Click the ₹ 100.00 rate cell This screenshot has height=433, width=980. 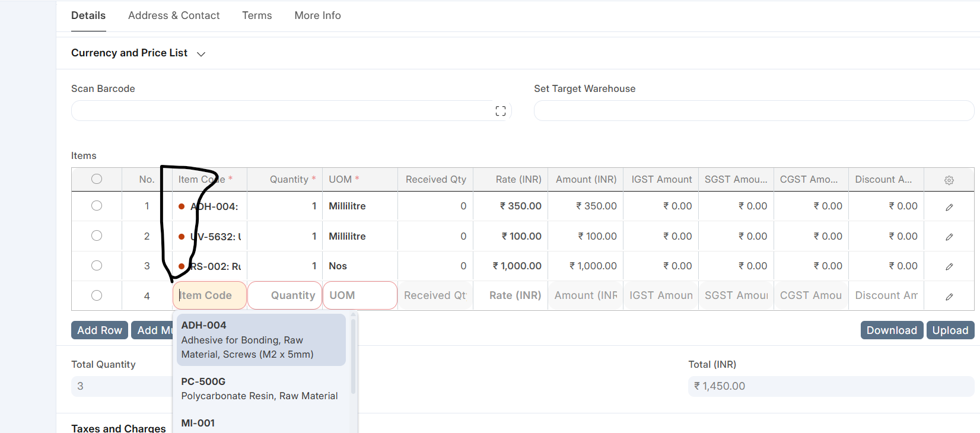coord(511,236)
